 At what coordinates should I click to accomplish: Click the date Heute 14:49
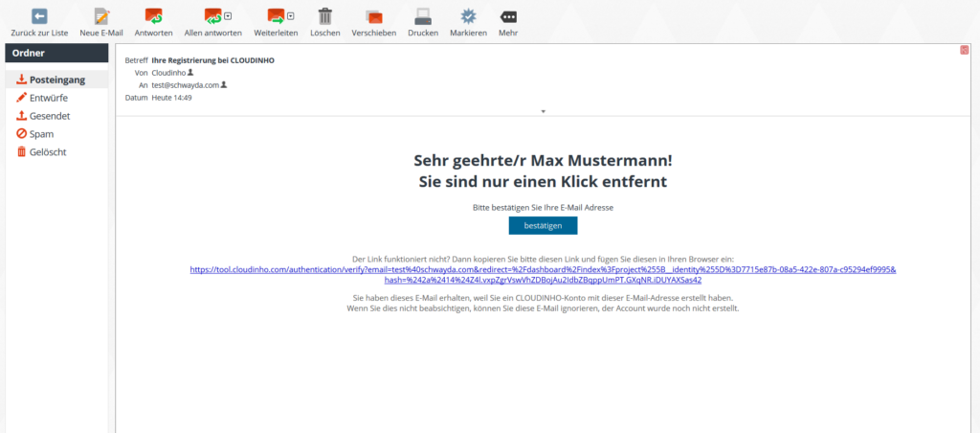point(172,98)
